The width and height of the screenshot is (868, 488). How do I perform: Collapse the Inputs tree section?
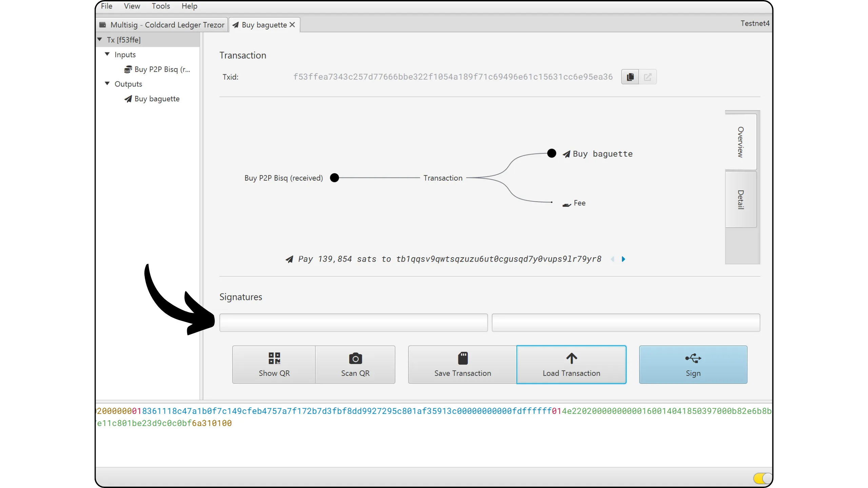click(x=107, y=54)
